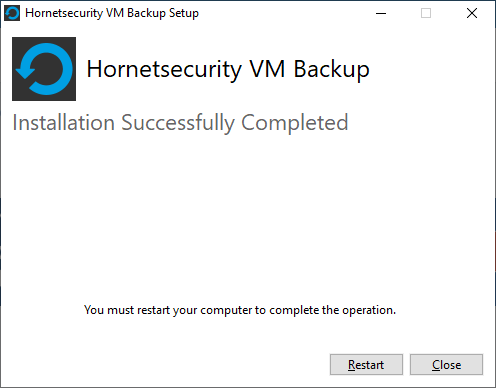
Task: Click the 'Installation Successfully Completed' heading
Action: [x=180, y=123]
